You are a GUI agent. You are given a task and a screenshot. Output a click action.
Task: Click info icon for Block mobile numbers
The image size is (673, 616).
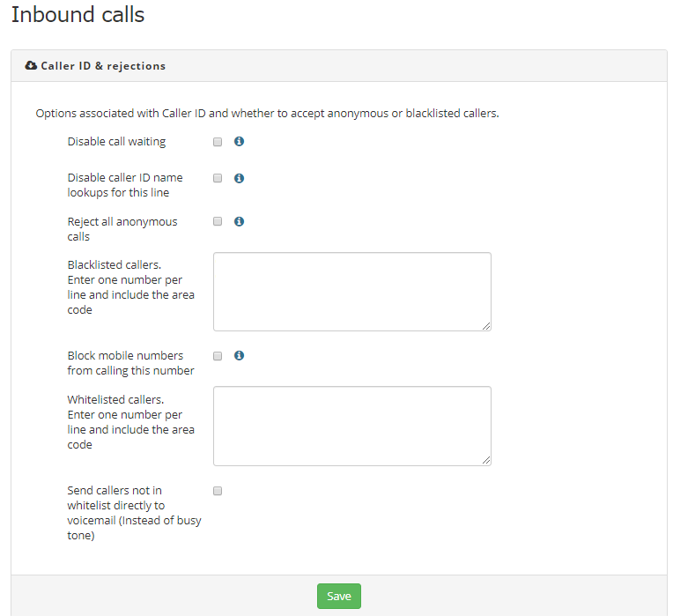(239, 355)
